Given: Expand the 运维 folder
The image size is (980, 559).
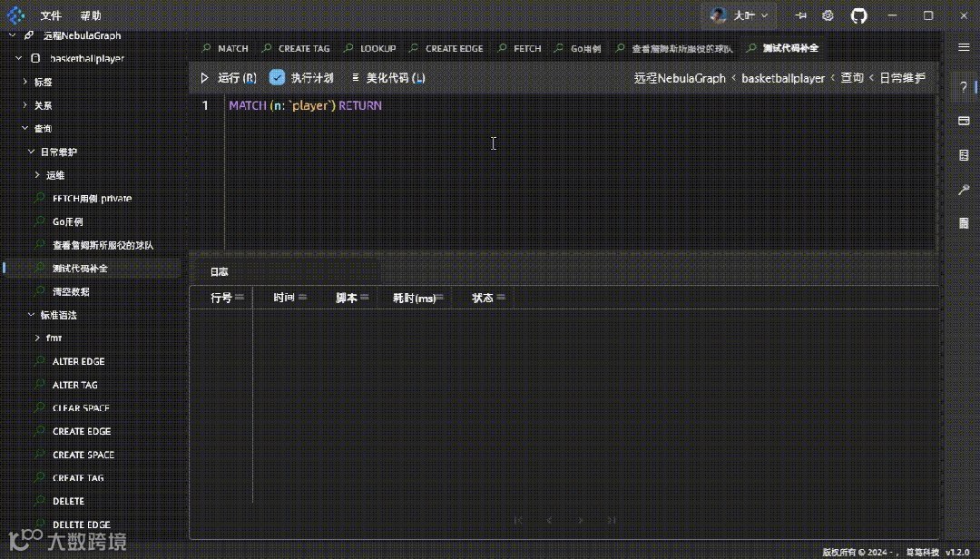Looking at the screenshot, I should [37, 175].
